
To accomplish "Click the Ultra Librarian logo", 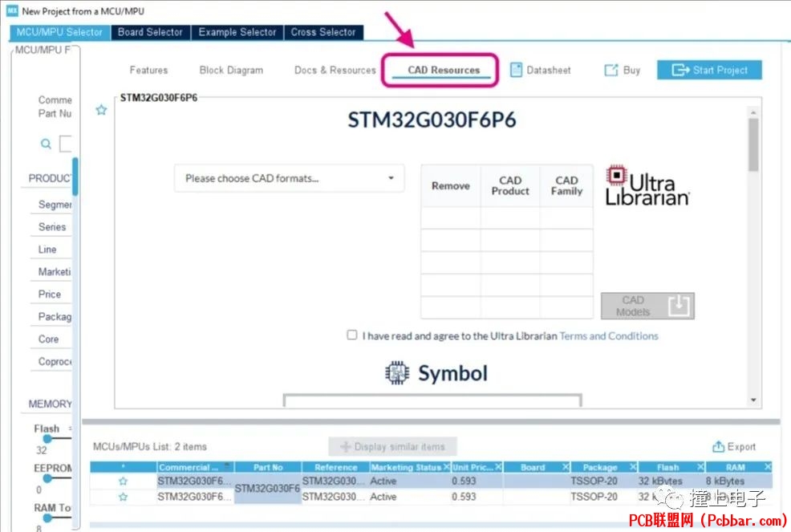I will [x=647, y=185].
